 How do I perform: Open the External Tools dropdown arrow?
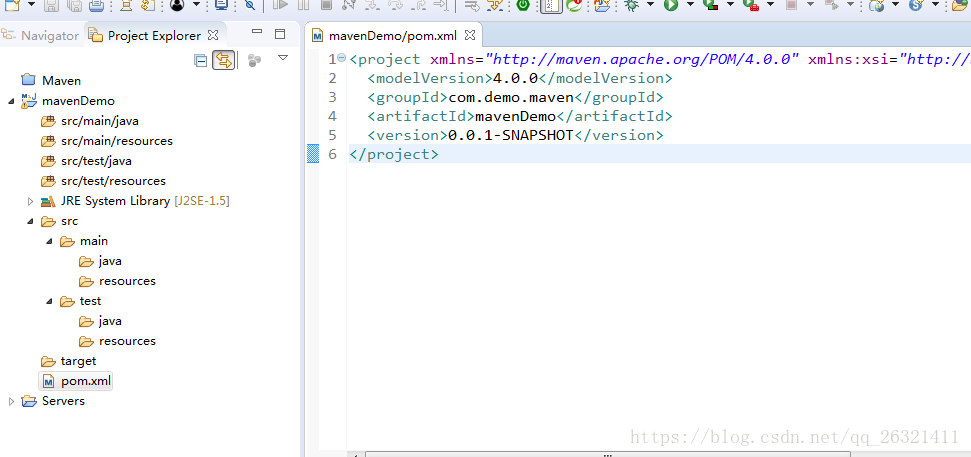coord(770,5)
